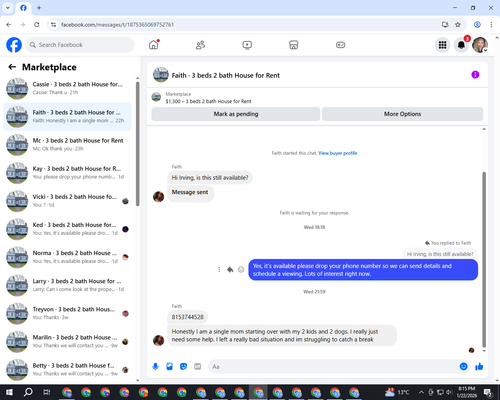This screenshot has width=500, height=400.
Task: Open the taskbar weather widget 13°C
Action: click(x=397, y=392)
